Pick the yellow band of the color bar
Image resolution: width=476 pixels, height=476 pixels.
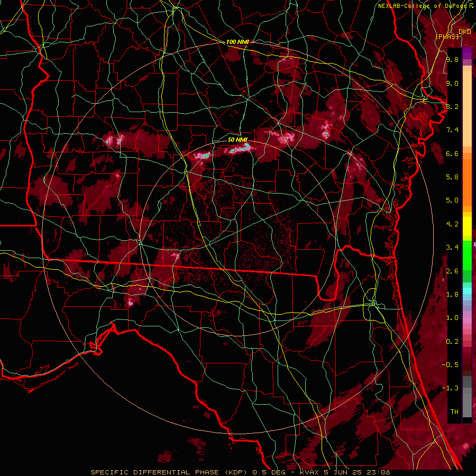467,226
